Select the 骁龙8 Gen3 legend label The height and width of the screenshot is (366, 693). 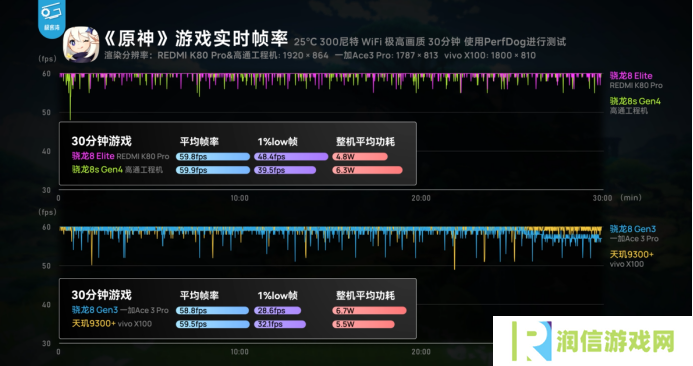(x=632, y=229)
